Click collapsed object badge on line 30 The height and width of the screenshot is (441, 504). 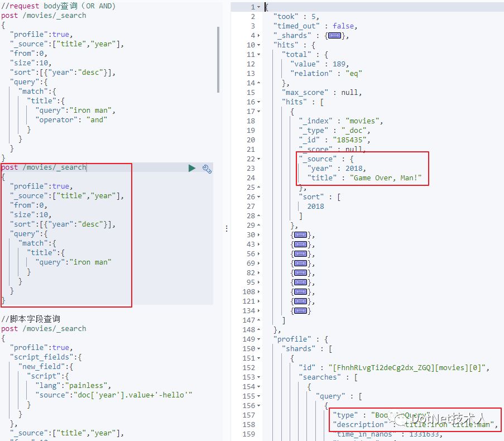[x=300, y=235]
